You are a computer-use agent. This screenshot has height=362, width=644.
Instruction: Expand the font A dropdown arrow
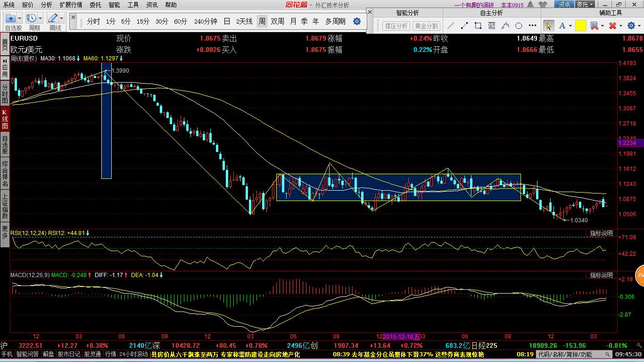[x=570, y=26]
